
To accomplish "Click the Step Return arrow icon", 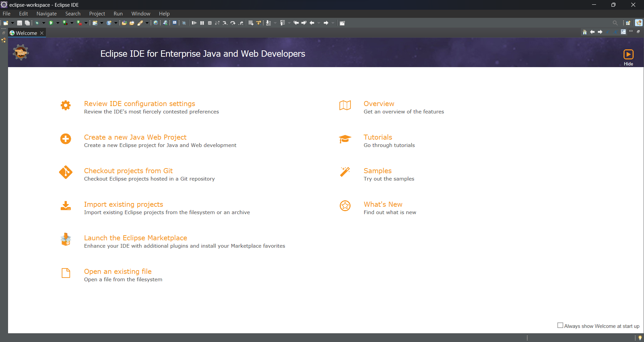I will (x=241, y=23).
